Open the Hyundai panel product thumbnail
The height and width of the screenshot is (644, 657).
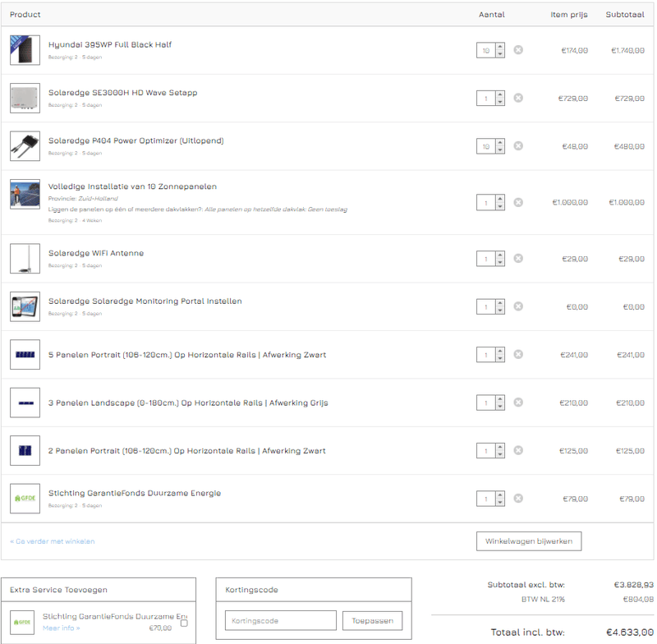[23, 49]
